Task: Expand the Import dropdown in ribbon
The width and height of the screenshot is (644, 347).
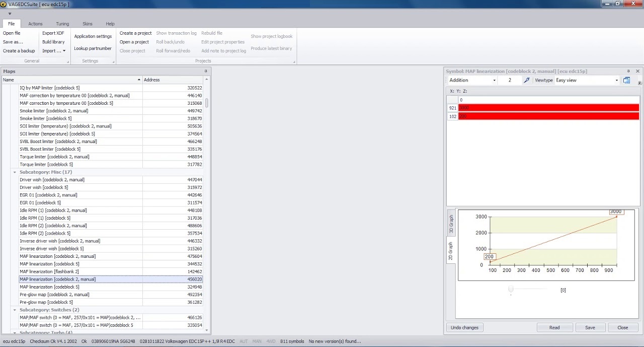Action: 54,51
